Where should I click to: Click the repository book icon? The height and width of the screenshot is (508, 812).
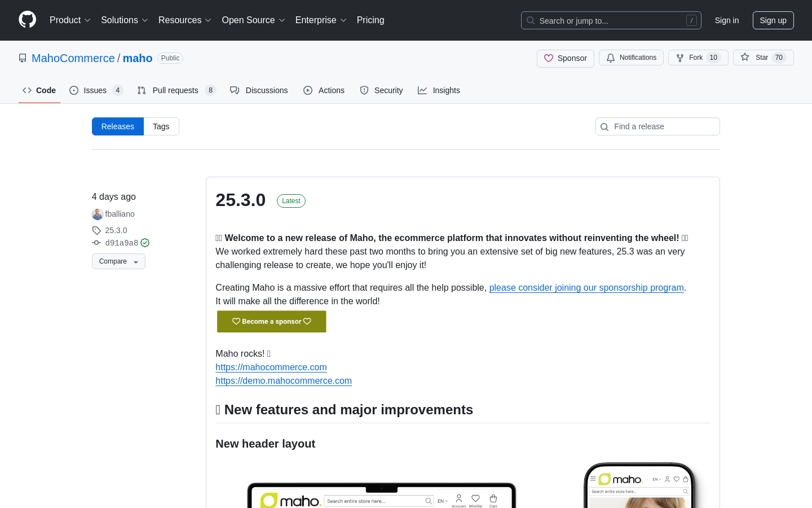point(23,58)
